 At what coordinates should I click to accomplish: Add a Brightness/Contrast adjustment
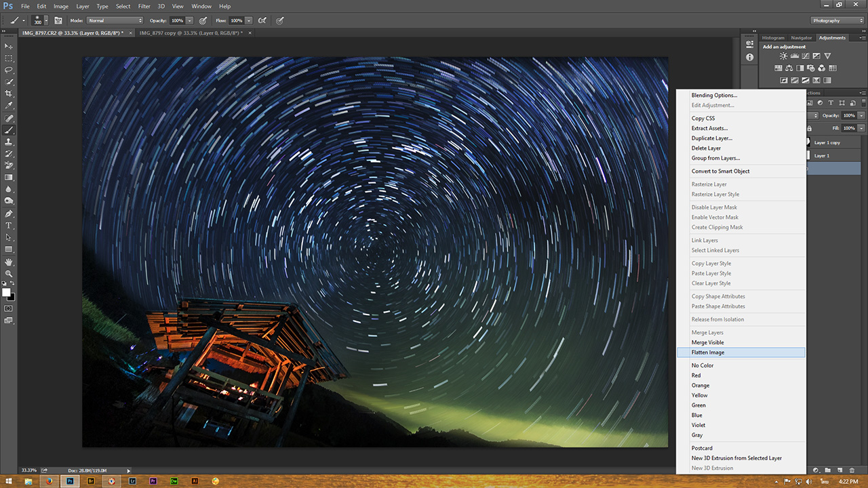click(x=784, y=56)
